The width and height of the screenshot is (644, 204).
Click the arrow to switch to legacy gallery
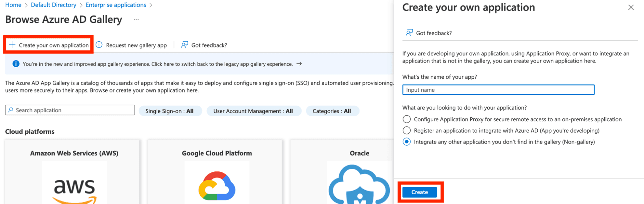pos(299,64)
